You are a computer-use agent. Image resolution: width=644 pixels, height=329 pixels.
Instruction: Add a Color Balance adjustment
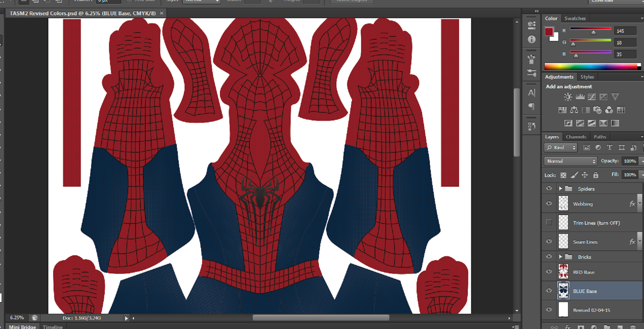click(x=574, y=110)
